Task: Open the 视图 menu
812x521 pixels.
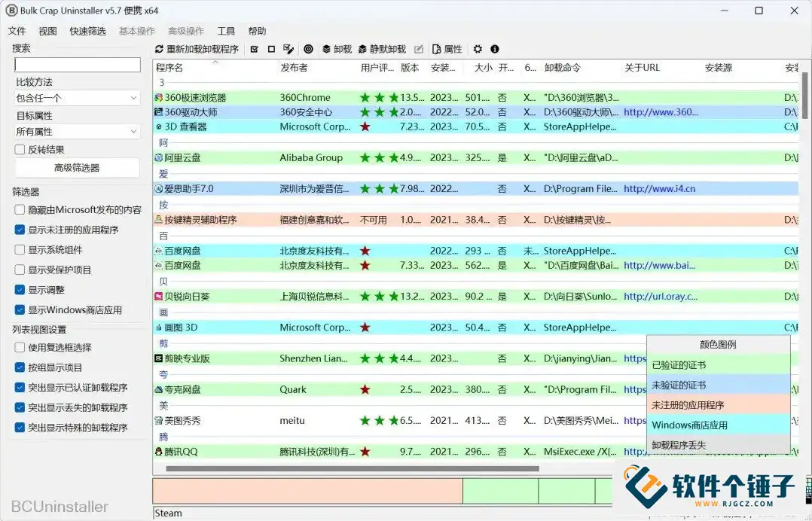Action: click(x=47, y=31)
